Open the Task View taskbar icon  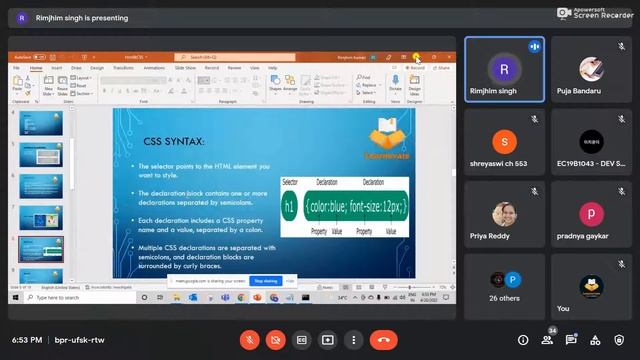[x=160, y=298]
